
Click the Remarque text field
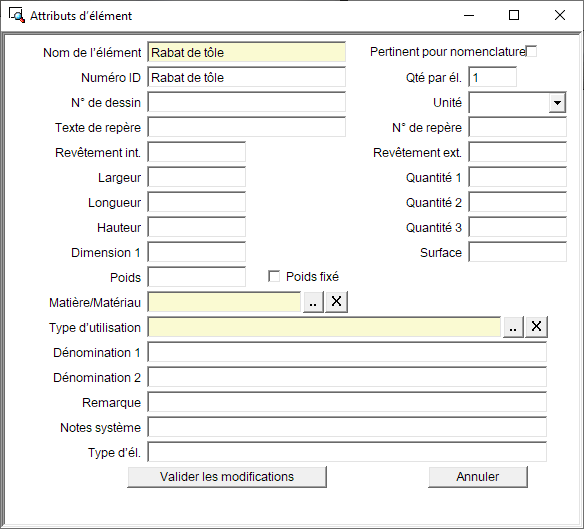[347, 402]
